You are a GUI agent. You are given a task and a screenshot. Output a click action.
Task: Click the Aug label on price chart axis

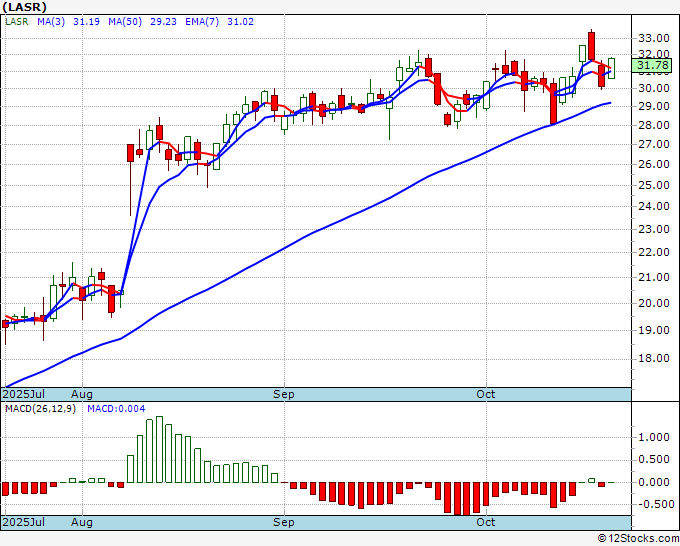[82, 394]
